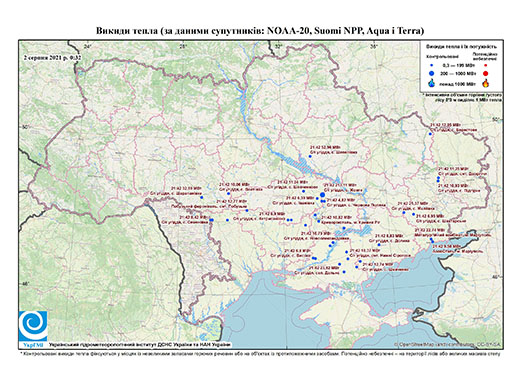Click the blue flame legend icon
This screenshot has height=368, width=520.
[432, 83]
